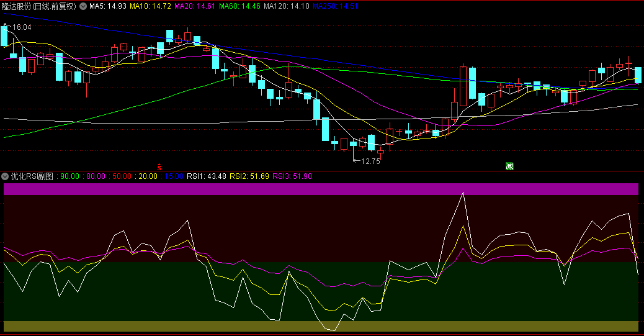Click the RSI1 white line peak

(x=463, y=193)
